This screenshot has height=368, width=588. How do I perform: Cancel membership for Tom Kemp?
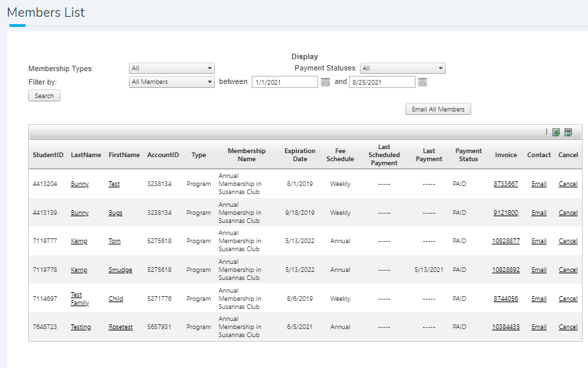click(568, 241)
